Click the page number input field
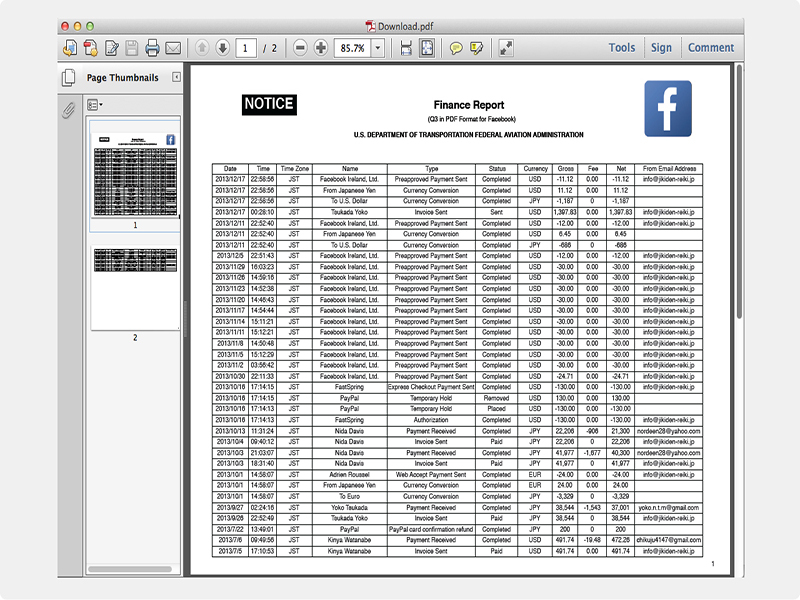800x600 pixels. click(x=246, y=48)
